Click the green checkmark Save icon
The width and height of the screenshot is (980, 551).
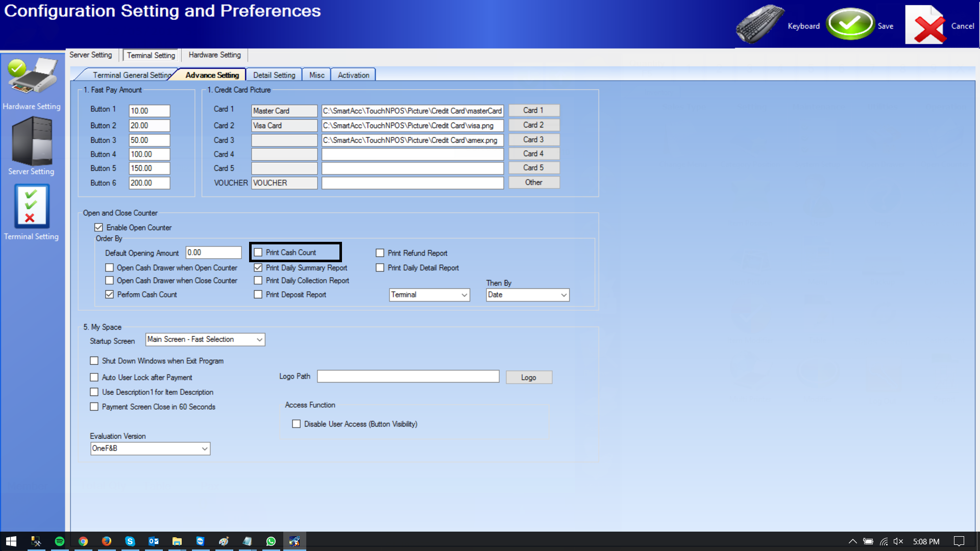point(850,24)
